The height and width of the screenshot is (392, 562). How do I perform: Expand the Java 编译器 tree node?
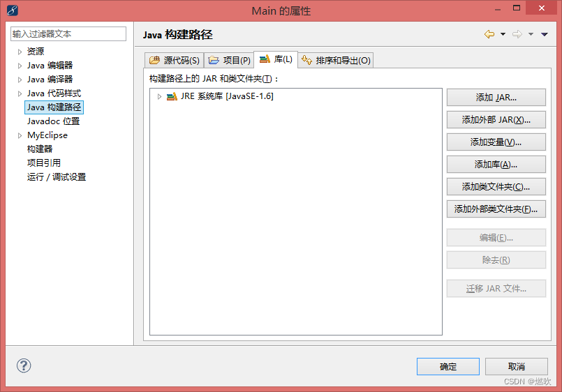pos(20,80)
